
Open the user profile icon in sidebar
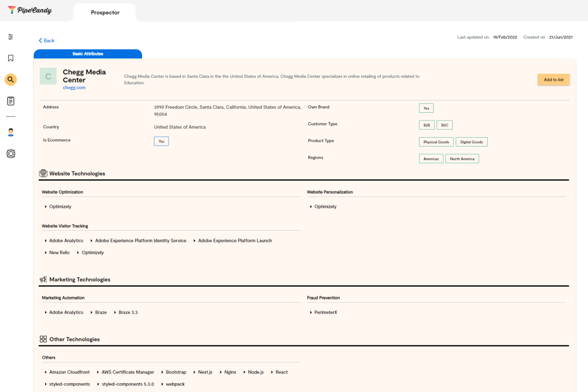pyautogui.click(x=11, y=132)
